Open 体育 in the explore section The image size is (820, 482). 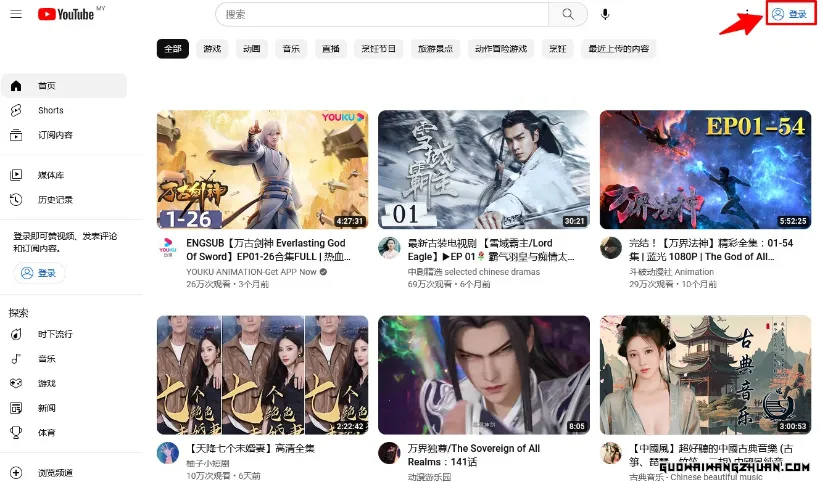click(64, 432)
